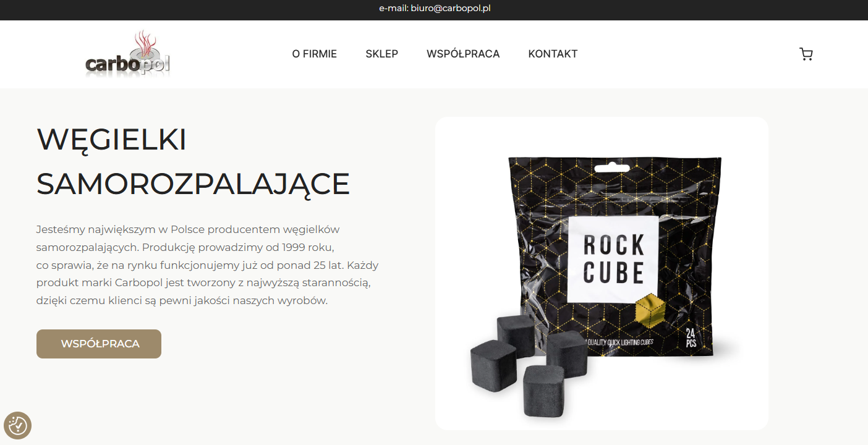The width and height of the screenshot is (868, 445).
Task: Click the front charcoal cube beside the bag
Action: tap(544, 391)
